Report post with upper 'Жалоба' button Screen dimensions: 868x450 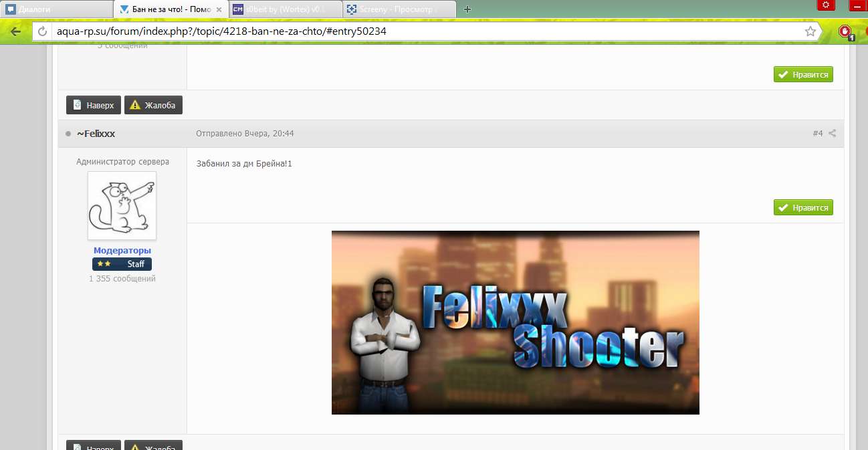click(153, 105)
